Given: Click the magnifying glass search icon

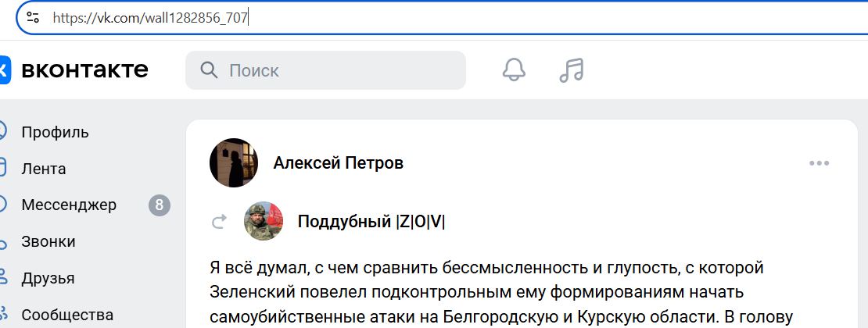Looking at the screenshot, I should [x=209, y=71].
